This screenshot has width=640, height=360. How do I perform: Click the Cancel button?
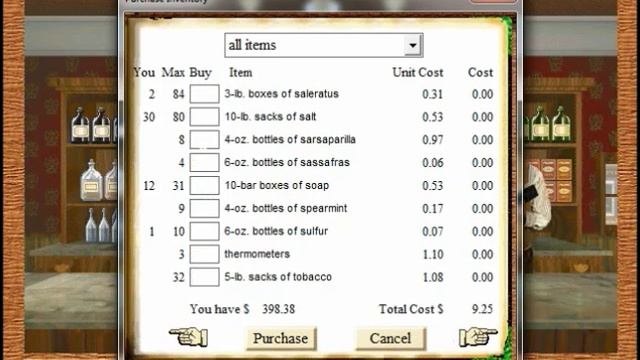(x=390, y=338)
